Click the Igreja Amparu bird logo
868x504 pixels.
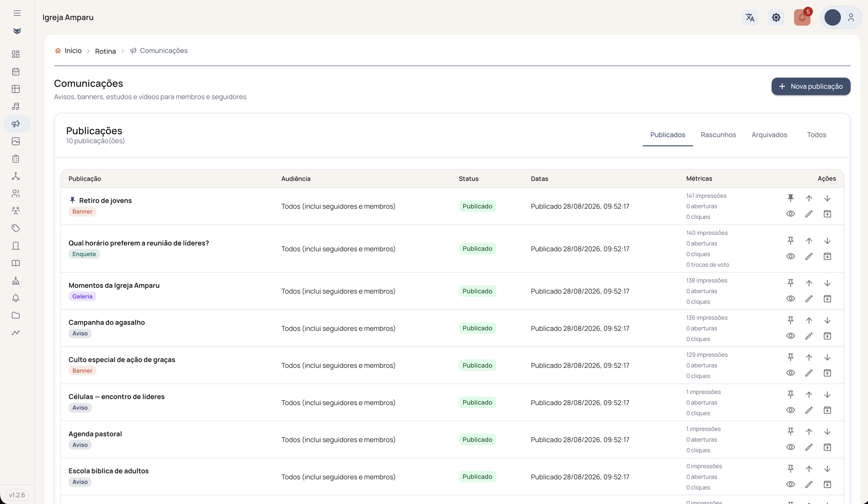[17, 31]
